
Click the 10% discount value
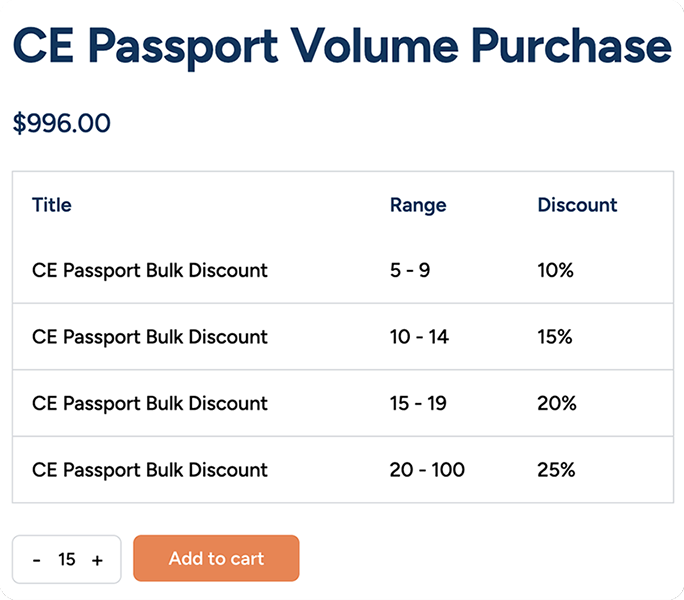[555, 270]
